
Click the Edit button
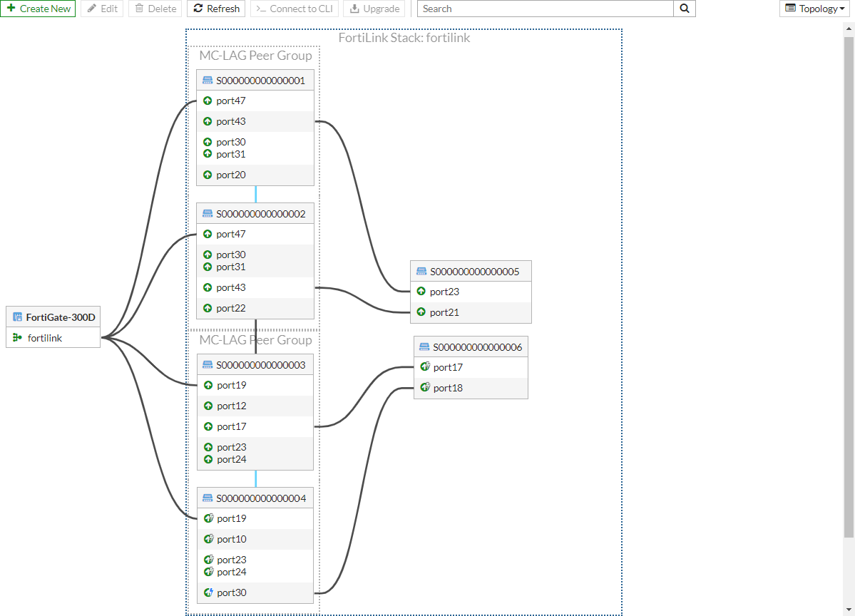click(103, 9)
